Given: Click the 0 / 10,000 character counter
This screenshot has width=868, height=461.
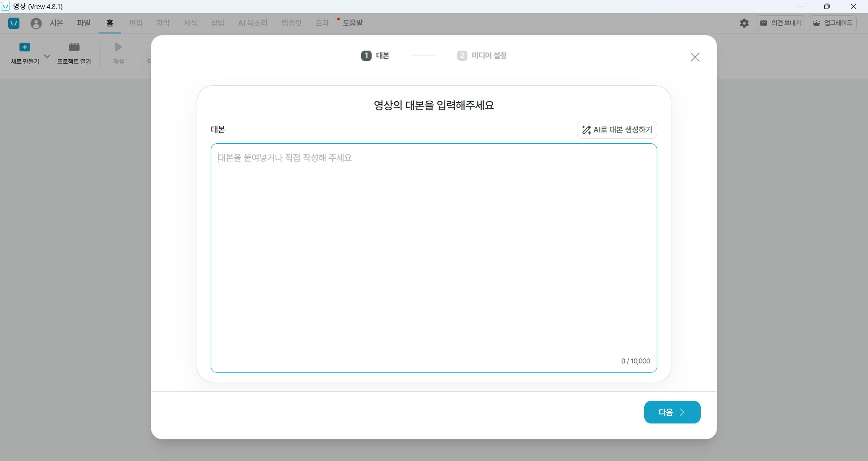Looking at the screenshot, I should (x=636, y=361).
